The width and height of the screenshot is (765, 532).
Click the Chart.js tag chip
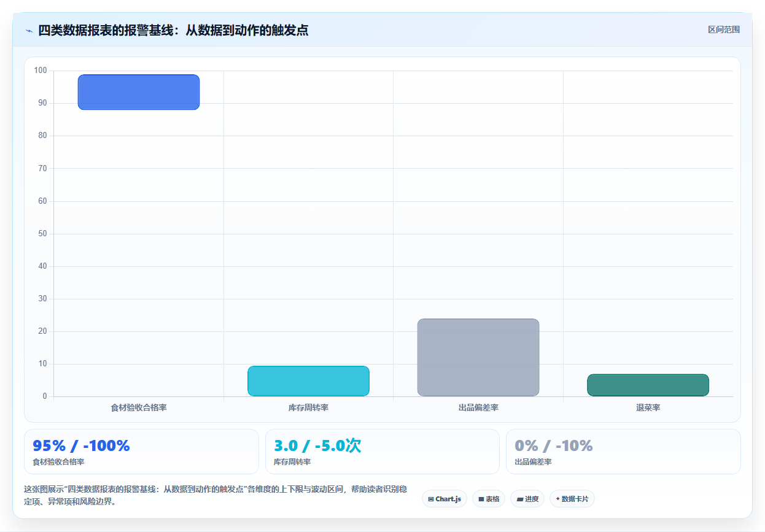pyautogui.click(x=445, y=499)
